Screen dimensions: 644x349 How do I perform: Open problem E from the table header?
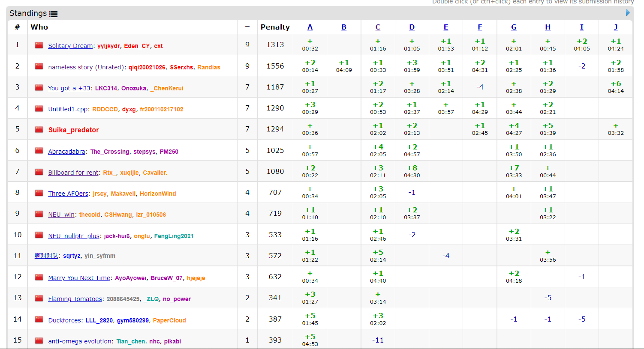pyautogui.click(x=446, y=27)
